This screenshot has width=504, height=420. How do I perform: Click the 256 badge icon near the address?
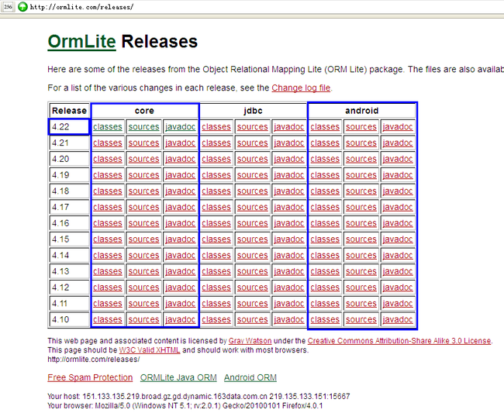pyautogui.click(x=8, y=7)
